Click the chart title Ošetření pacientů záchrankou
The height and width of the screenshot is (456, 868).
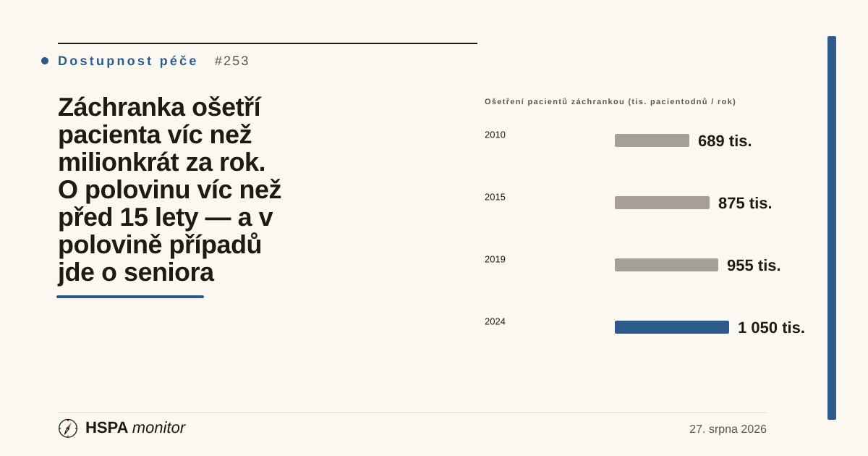[x=610, y=101]
